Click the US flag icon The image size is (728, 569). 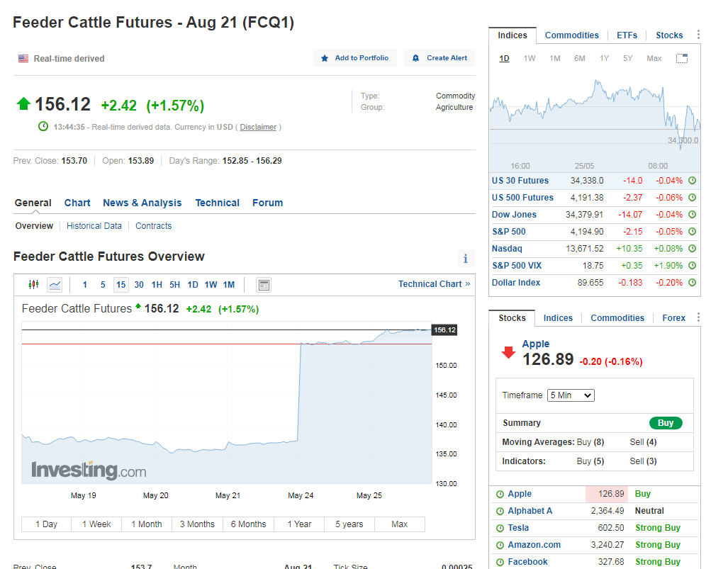click(x=23, y=59)
